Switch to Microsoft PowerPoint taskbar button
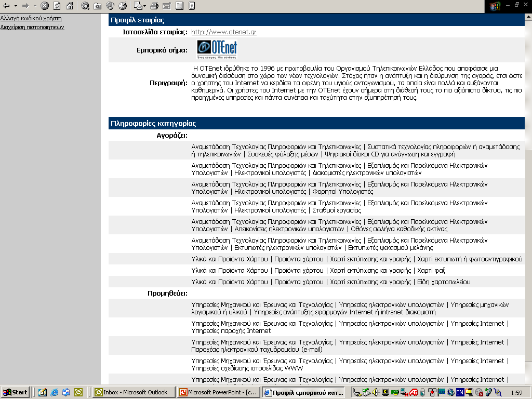Screen dimensions: 532x399 219,392
